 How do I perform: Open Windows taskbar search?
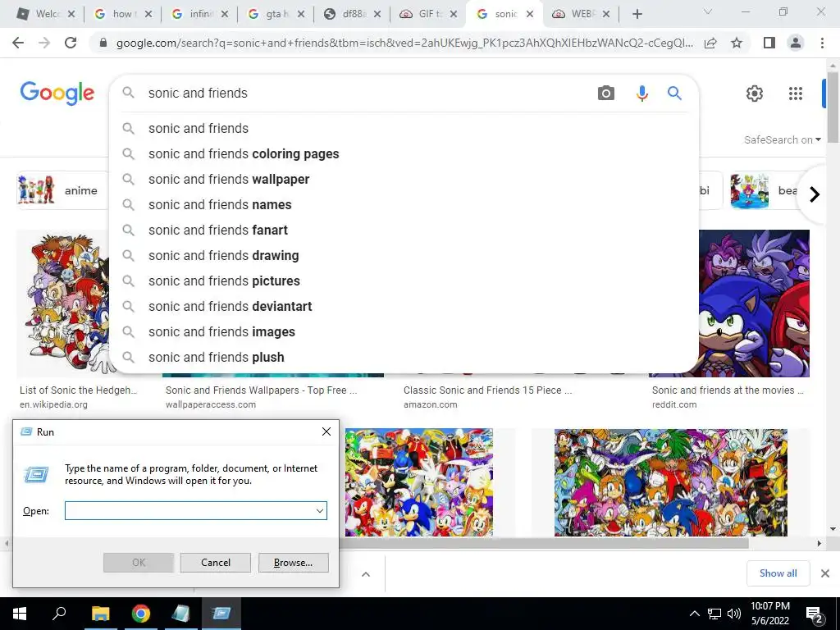tap(59, 614)
